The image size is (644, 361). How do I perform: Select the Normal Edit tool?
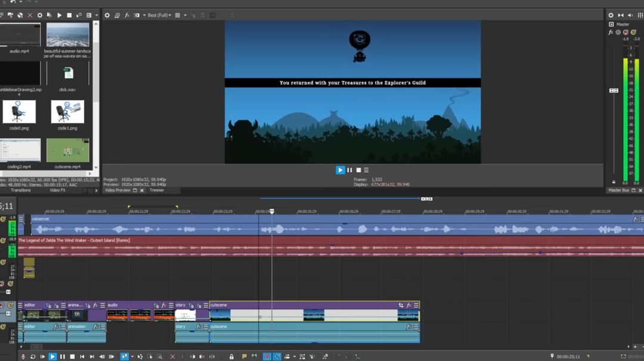(x=124, y=357)
